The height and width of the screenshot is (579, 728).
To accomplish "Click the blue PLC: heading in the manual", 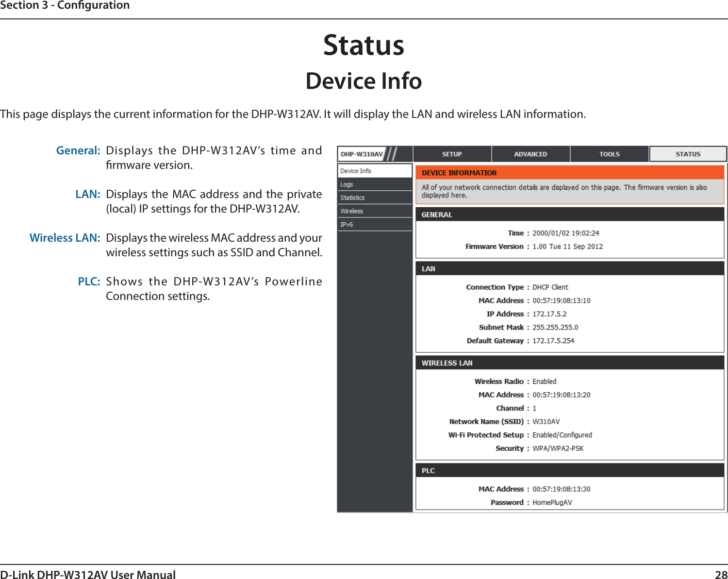I will point(89,281).
